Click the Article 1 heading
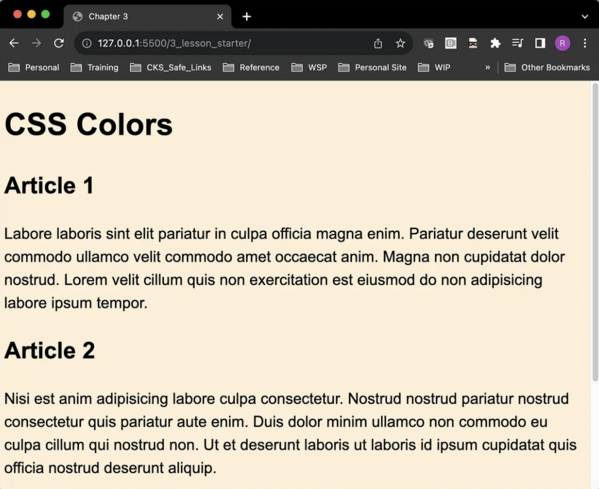This screenshot has height=489, width=599. click(49, 185)
